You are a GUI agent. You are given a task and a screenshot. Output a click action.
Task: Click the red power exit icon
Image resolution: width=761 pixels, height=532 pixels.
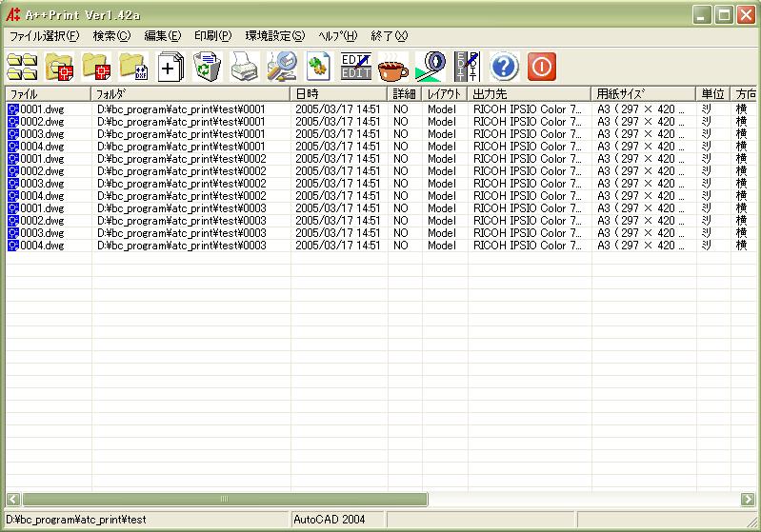pyautogui.click(x=542, y=67)
